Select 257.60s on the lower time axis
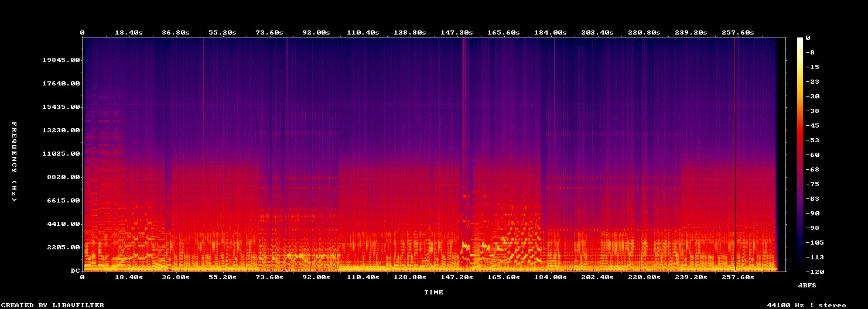Screen dimensions: 868x309 [738, 277]
